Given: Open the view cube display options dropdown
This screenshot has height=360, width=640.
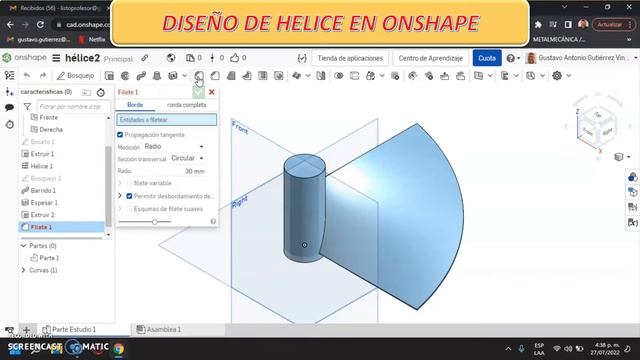Looking at the screenshot, I should pos(622,157).
